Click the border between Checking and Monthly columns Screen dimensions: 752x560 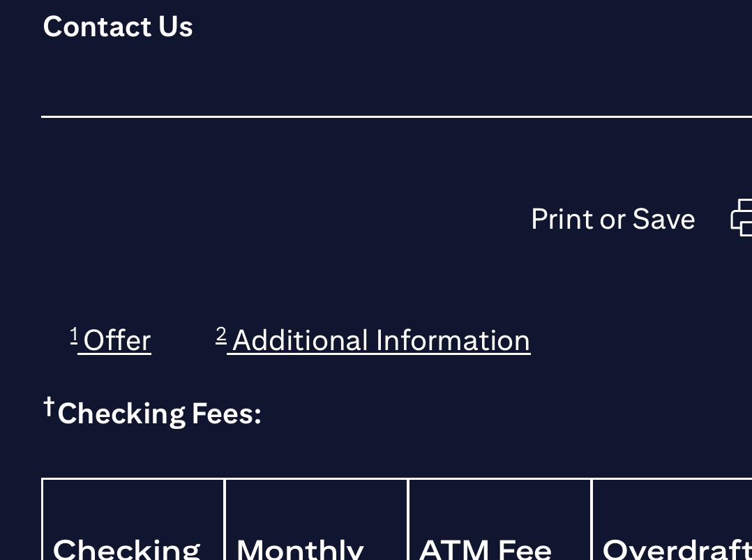click(x=225, y=520)
